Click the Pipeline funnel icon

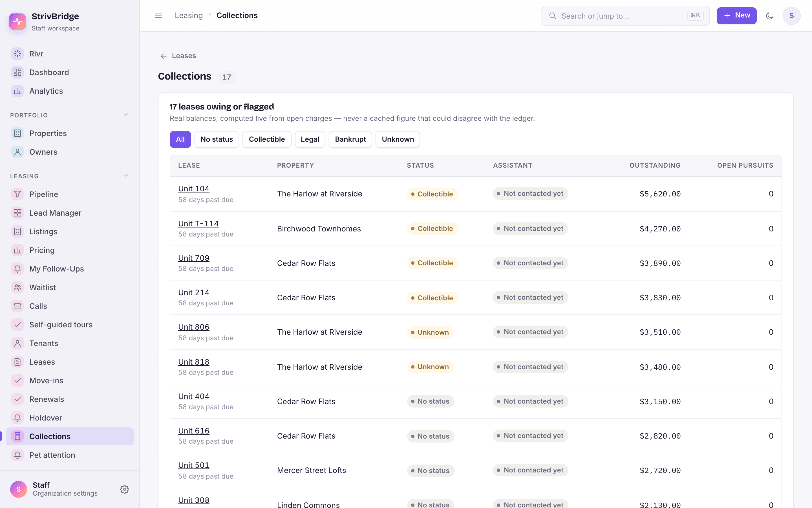pyautogui.click(x=17, y=194)
